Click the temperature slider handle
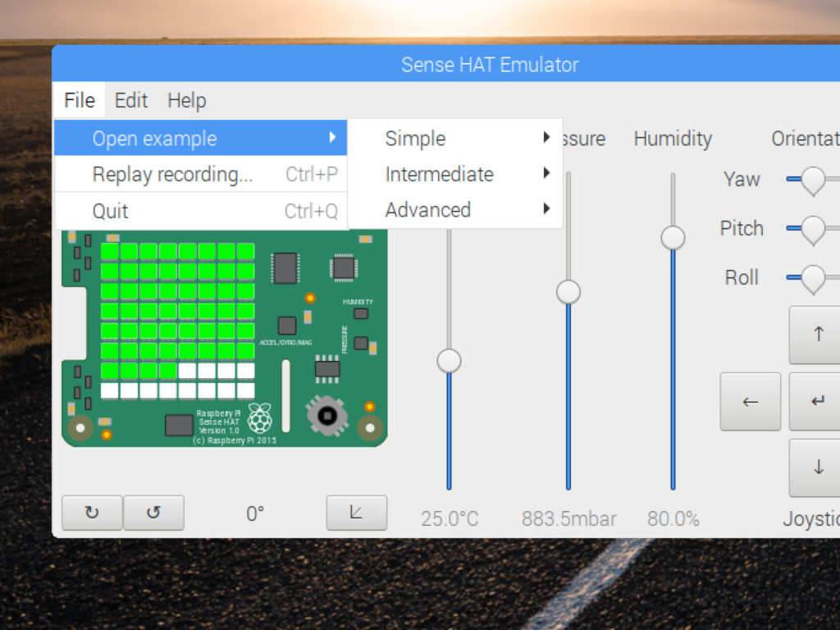 pyautogui.click(x=449, y=361)
